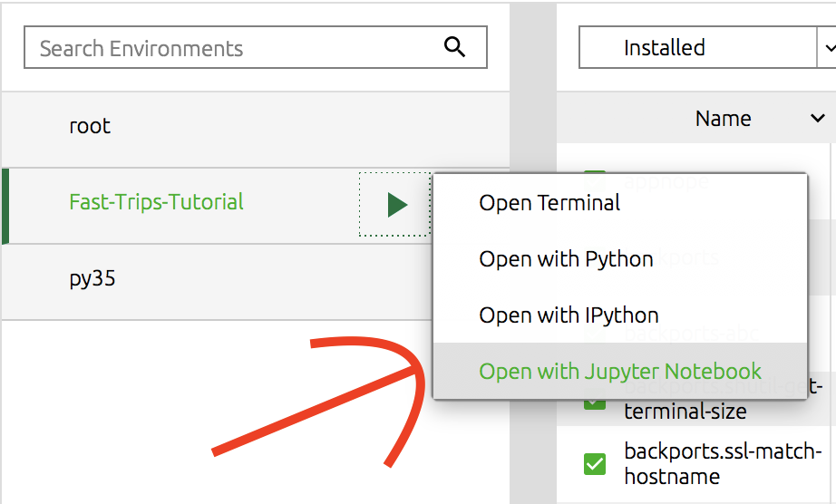Focus the Search Environments text field

[236, 48]
